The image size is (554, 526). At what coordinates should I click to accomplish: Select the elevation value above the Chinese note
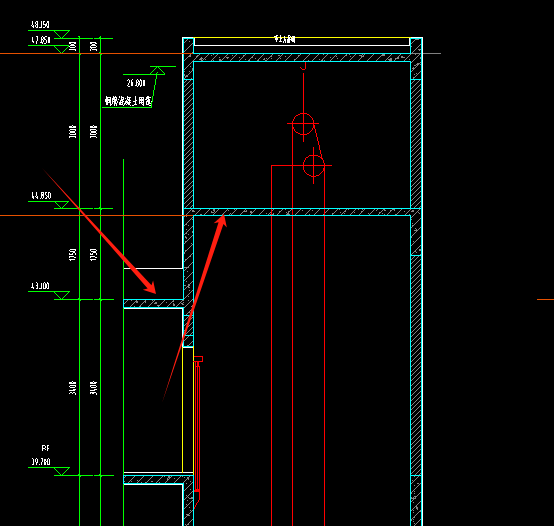pyautogui.click(x=136, y=83)
